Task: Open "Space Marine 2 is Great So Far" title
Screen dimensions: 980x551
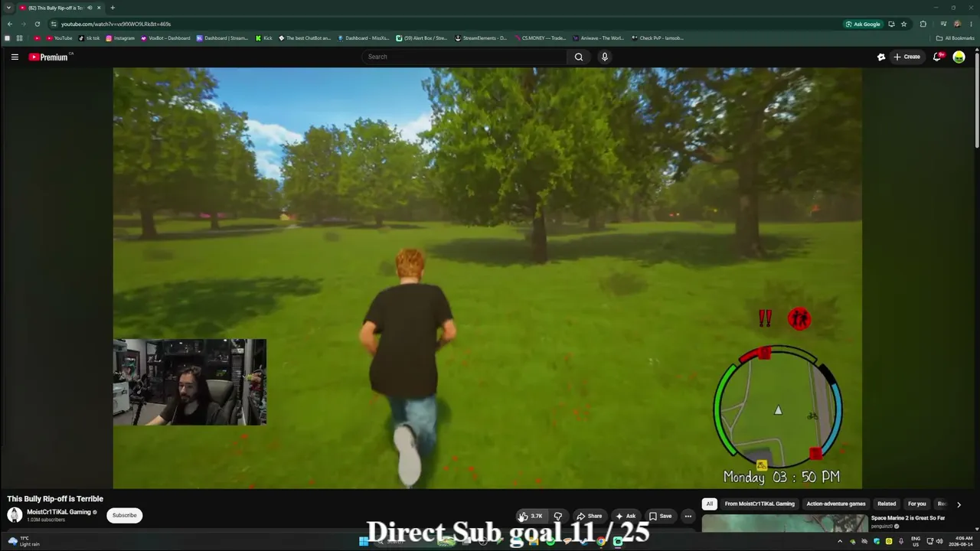Action: coord(908,518)
